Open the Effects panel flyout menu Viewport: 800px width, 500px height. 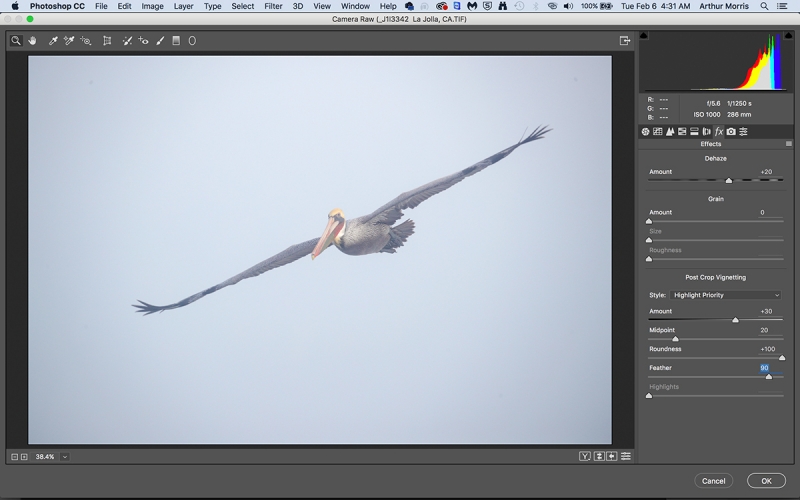click(x=789, y=144)
